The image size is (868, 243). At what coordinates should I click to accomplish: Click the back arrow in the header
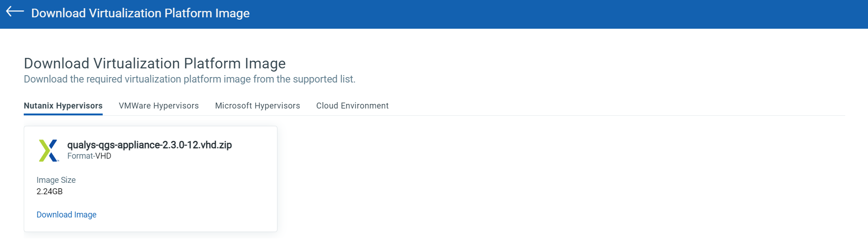click(x=15, y=11)
